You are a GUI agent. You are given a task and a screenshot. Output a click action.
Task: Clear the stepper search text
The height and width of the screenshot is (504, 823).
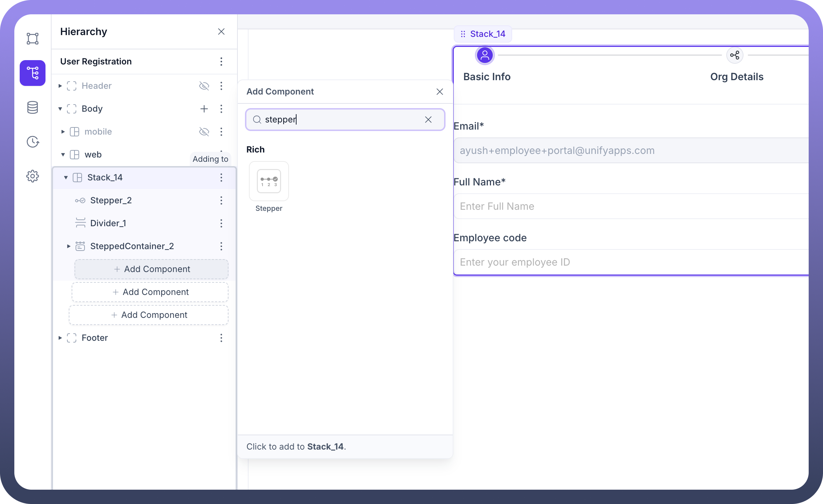tap(428, 120)
